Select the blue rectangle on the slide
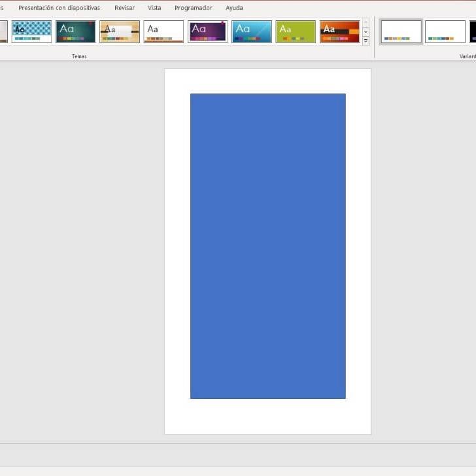Viewport: 476px width, 476px height. click(267, 246)
